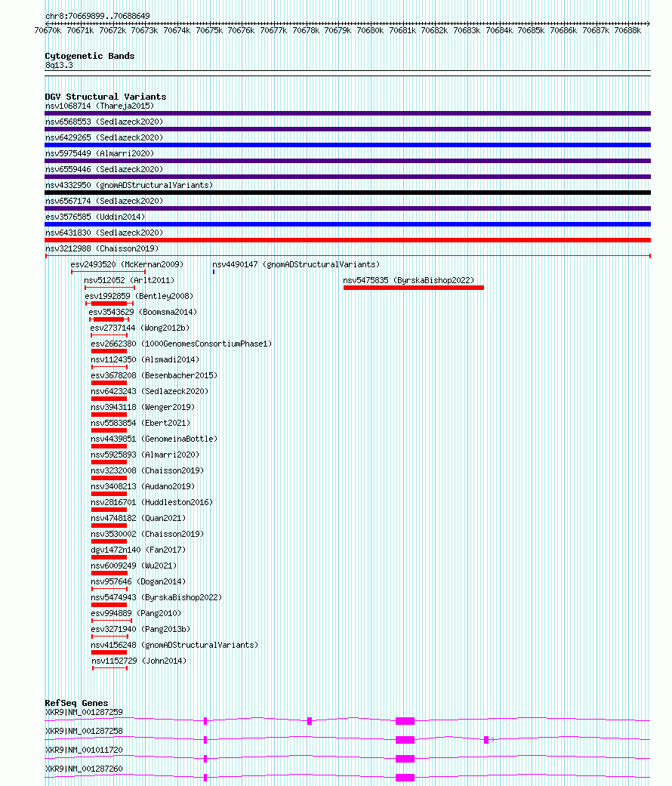Image resolution: width=672 pixels, height=786 pixels.
Task: Click the nsv1068714 (Thareja2015) variant label
Action: click(100, 106)
